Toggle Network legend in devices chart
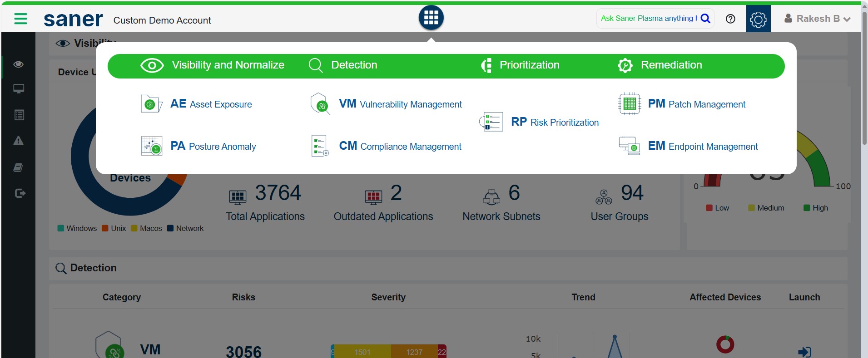The width and height of the screenshot is (868, 358). (185, 228)
